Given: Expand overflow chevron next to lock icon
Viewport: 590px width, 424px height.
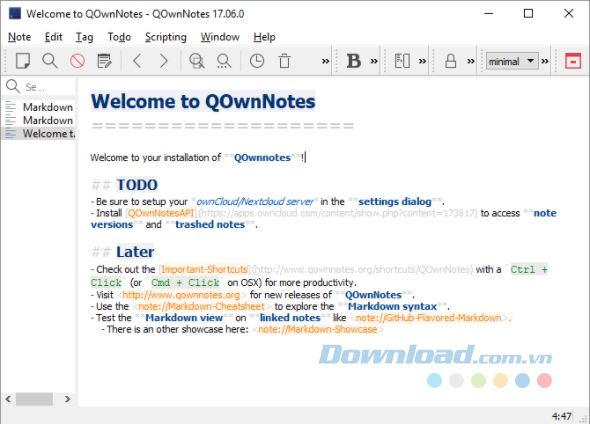Looking at the screenshot, I should point(471,61).
